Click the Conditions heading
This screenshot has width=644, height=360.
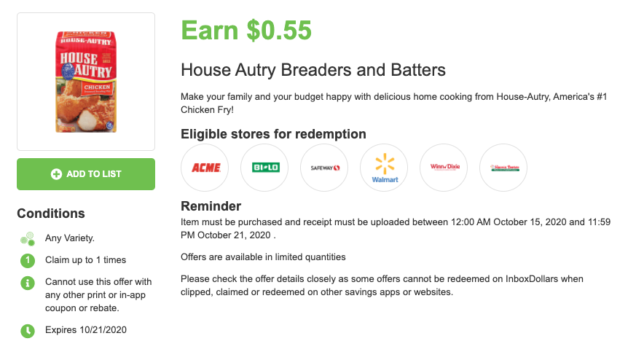tap(51, 214)
